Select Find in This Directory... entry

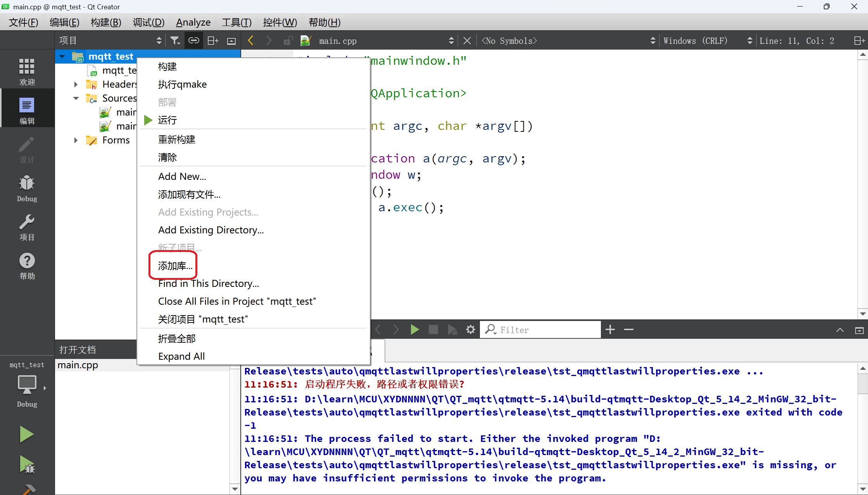[254, 284]
